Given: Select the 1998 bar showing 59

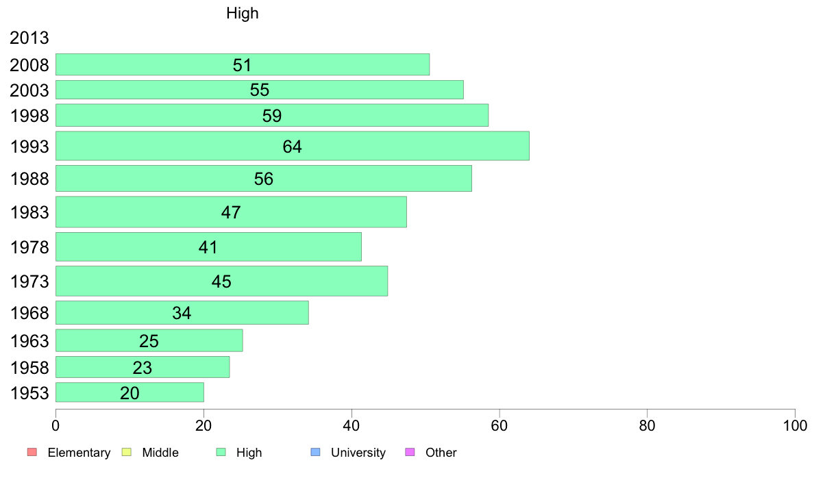Looking at the screenshot, I should pyautogui.click(x=272, y=115).
